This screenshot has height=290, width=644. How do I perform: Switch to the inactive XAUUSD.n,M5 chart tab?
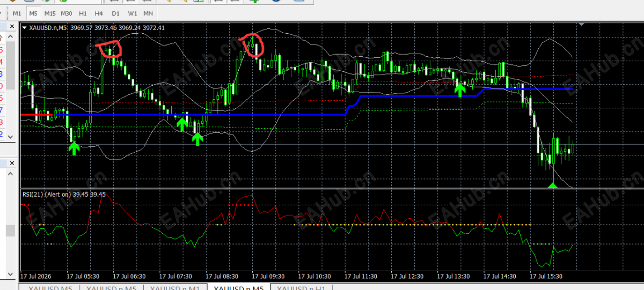coord(112,287)
